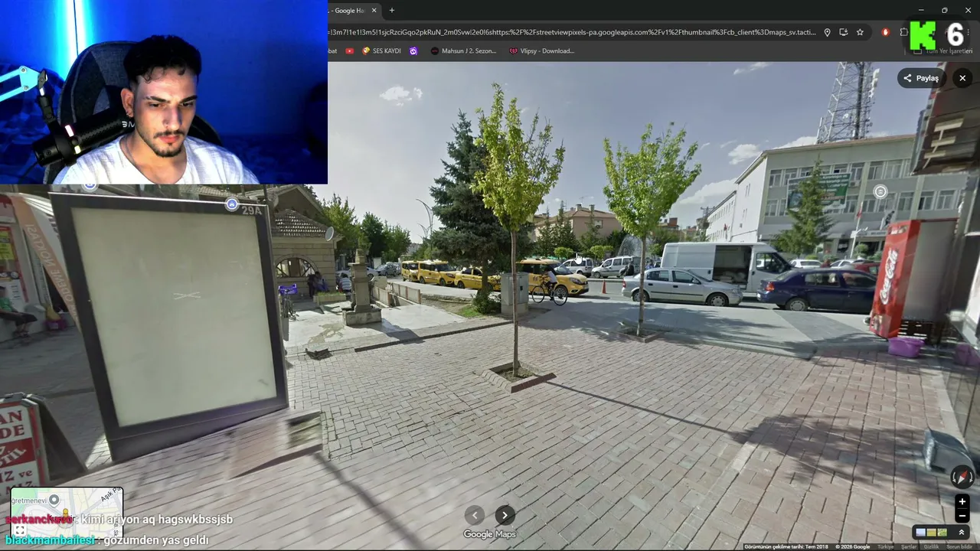Open the YouTube bookmark icon
Image resolution: width=980 pixels, height=551 pixels.
click(x=350, y=51)
